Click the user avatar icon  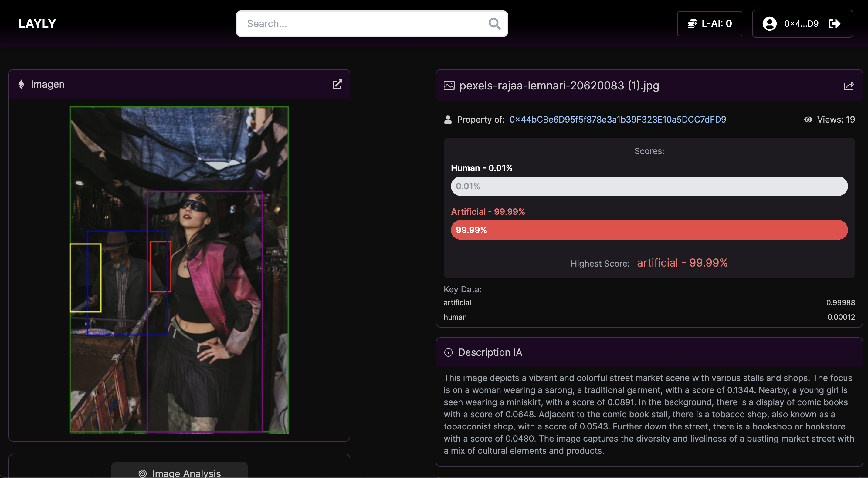click(x=769, y=24)
